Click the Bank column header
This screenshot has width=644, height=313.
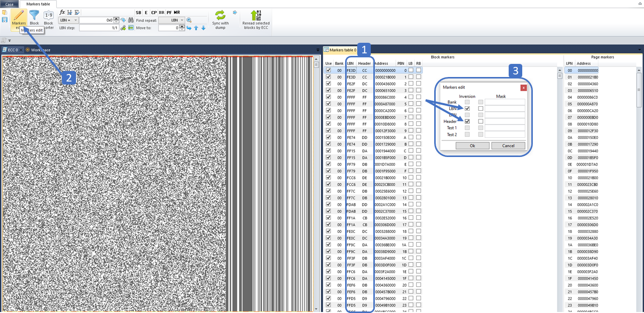[x=339, y=63]
